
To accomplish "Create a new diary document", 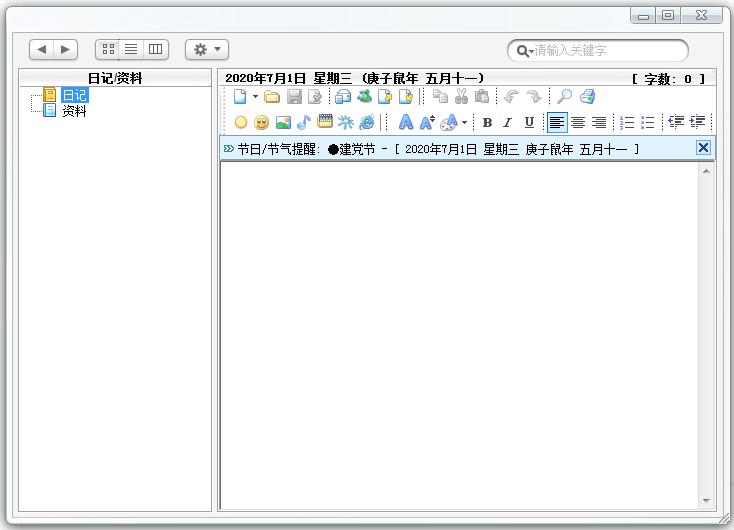I will pyautogui.click(x=240, y=97).
